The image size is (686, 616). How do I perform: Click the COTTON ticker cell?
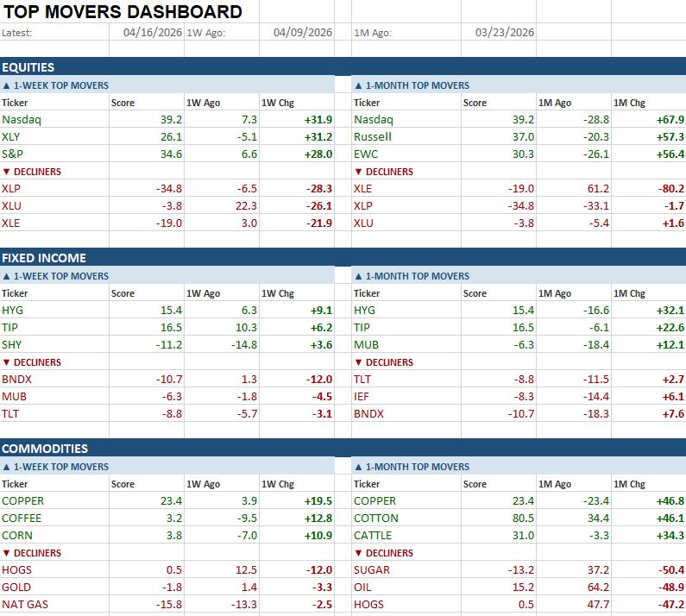(406, 518)
